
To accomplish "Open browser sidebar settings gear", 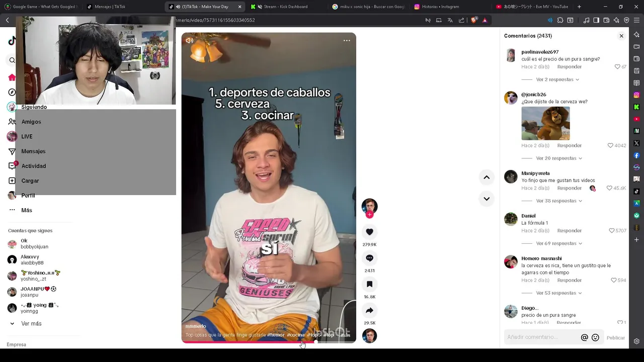I will (636, 341).
